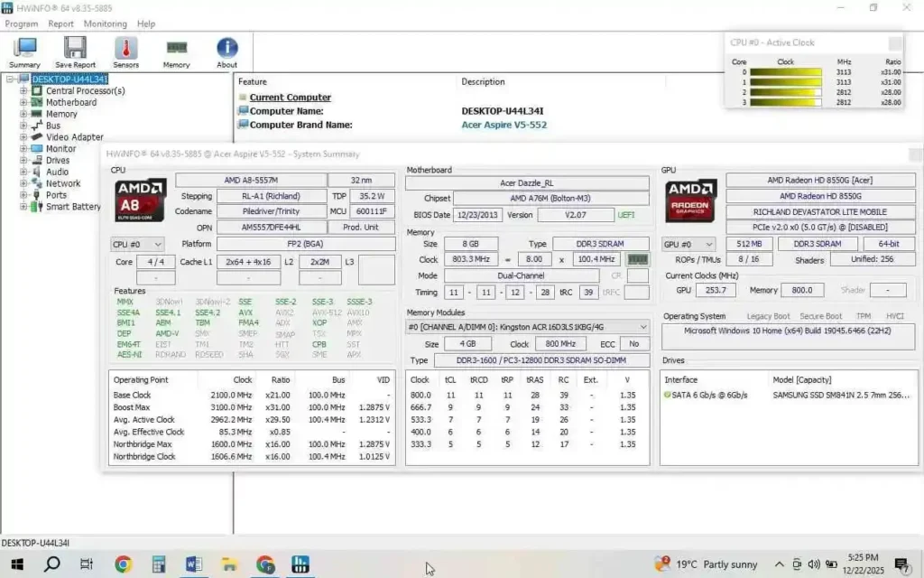Open the Program menu
This screenshot has width=924, height=578.
tap(21, 23)
